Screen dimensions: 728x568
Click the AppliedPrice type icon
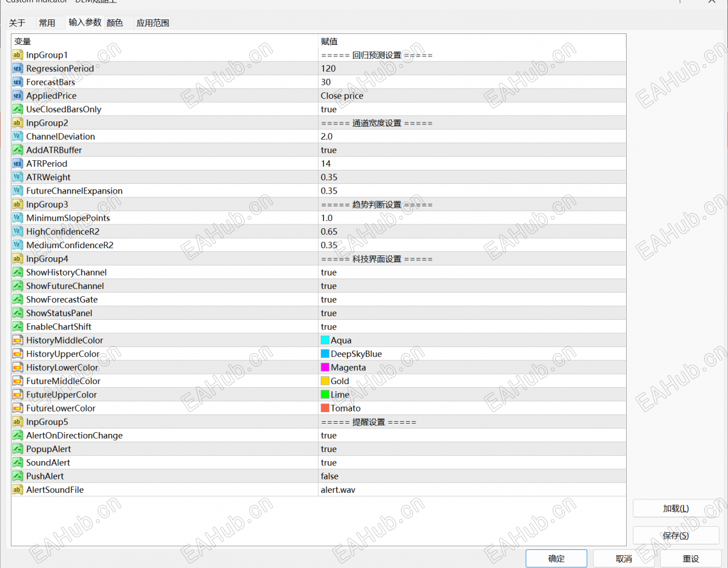18,96
